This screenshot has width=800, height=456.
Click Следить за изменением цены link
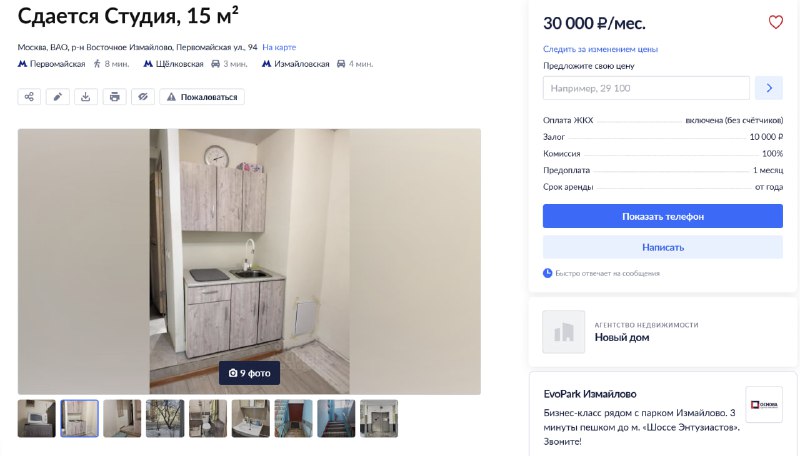(600, 49)
